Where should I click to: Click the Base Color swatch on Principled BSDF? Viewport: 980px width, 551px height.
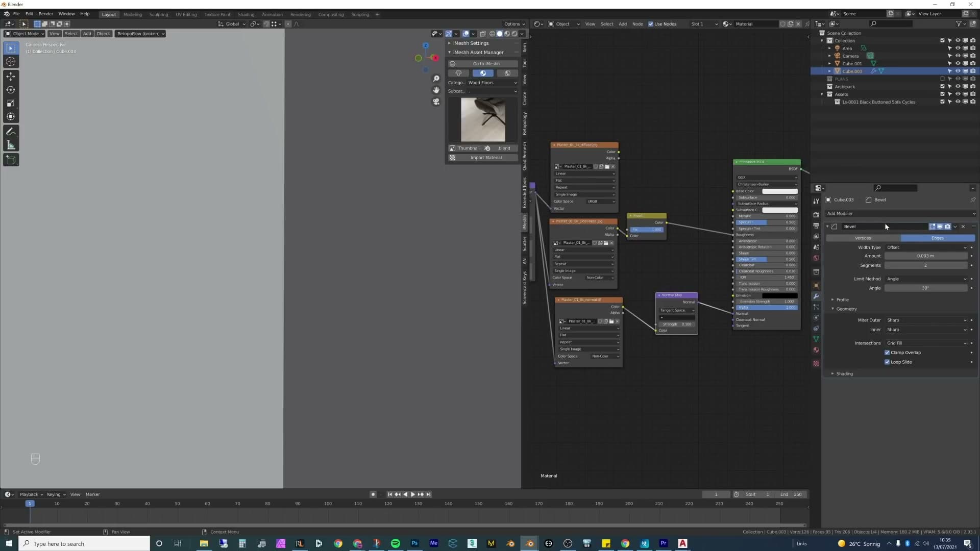click(779, 191)
